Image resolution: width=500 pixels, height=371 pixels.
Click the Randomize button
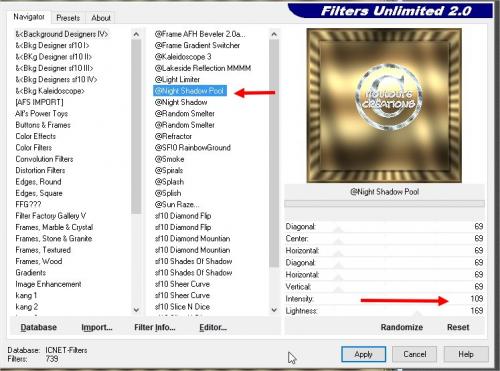click(402, 327)
